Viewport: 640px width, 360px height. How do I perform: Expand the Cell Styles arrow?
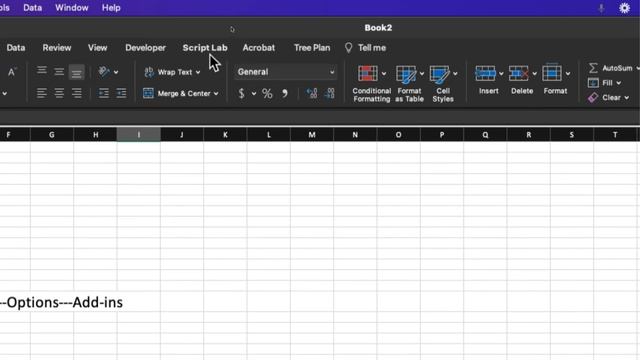(455, 74)
